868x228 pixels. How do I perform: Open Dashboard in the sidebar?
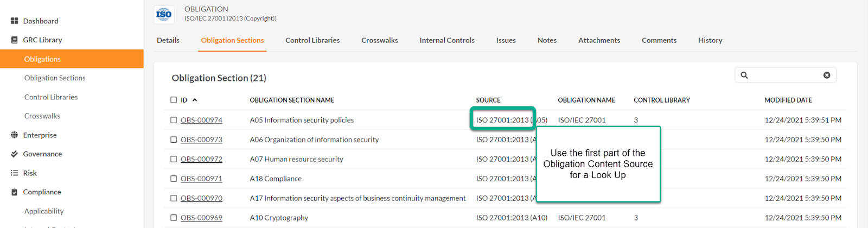point(41,21)
